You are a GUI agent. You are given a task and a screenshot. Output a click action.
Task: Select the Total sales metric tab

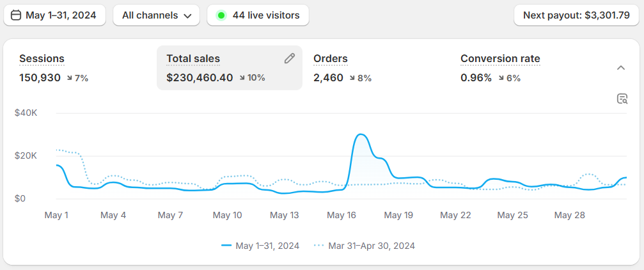point(230,67)
